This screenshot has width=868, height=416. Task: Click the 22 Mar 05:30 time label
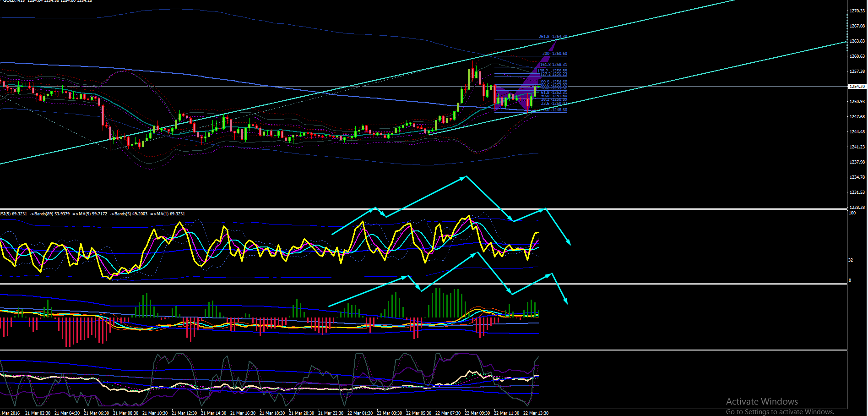pos(419,413)
